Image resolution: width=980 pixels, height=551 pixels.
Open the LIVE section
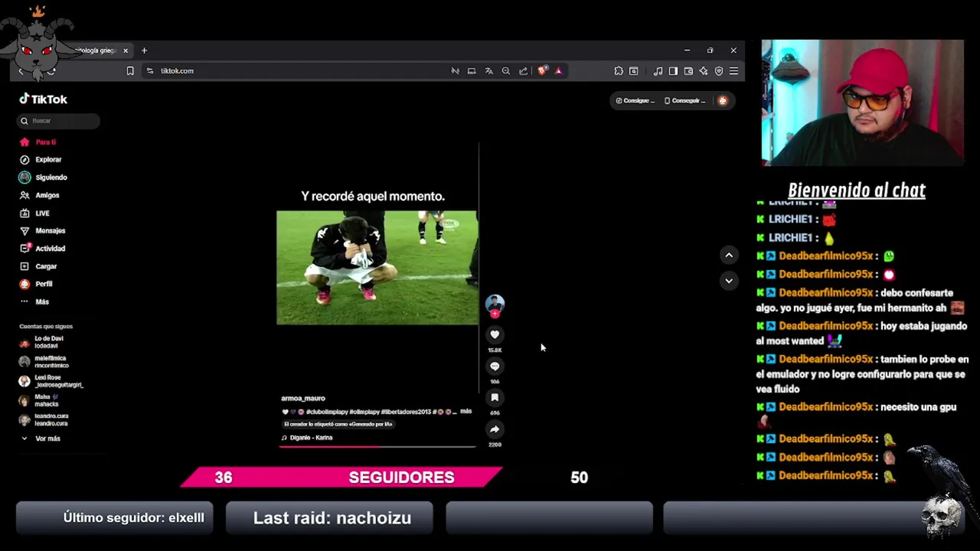(x=34, y=214)
